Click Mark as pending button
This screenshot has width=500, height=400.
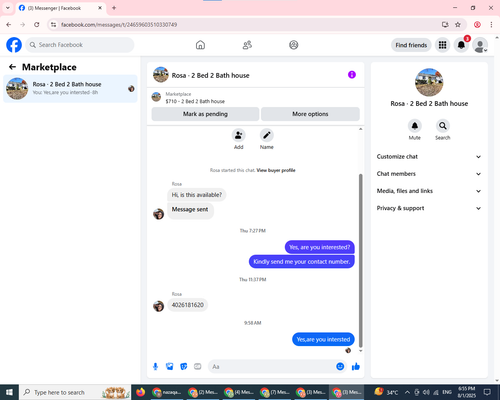click(x=205, y=114)
